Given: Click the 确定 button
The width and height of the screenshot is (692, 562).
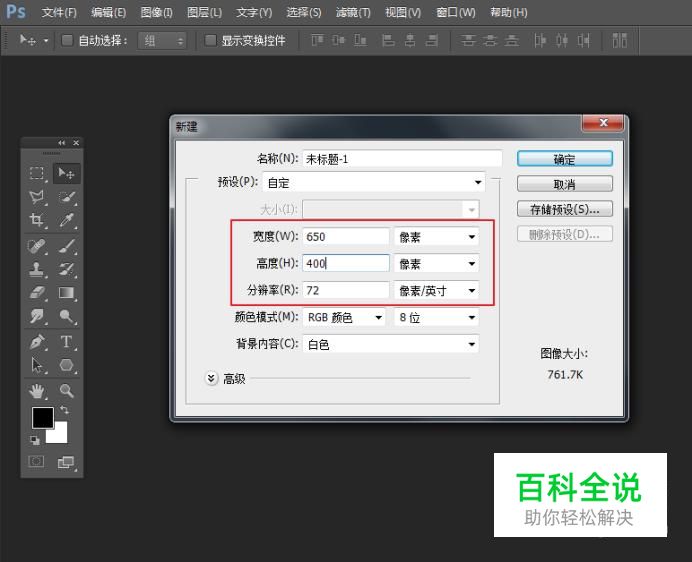Looking at the screenshot, I should [565, 159].
